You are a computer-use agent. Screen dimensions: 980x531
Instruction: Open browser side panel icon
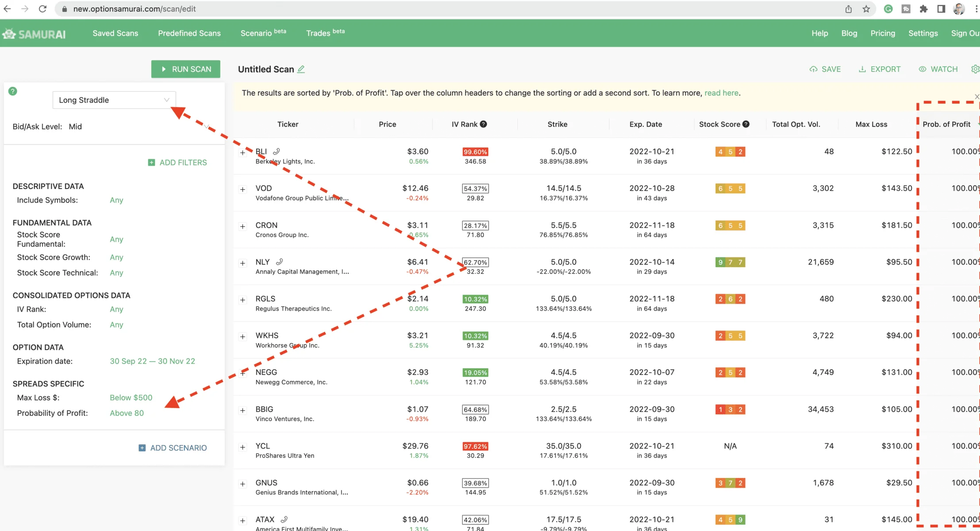coord(941,9)
